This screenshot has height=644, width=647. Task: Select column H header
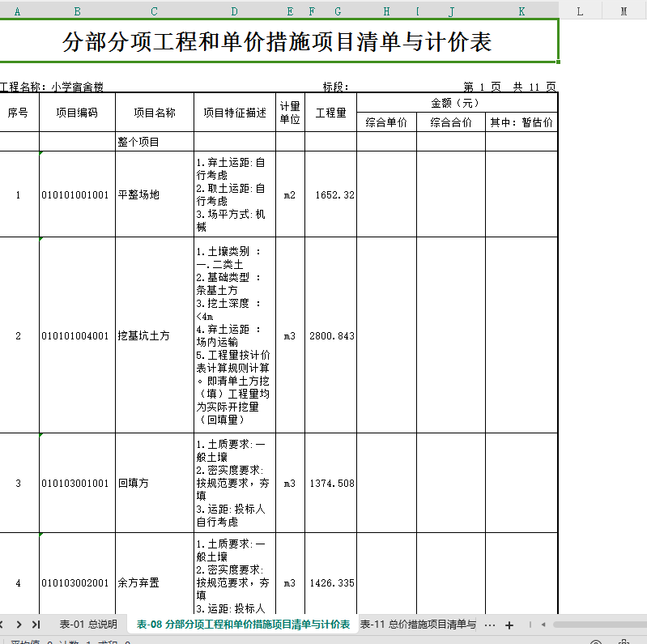(386, 11)
